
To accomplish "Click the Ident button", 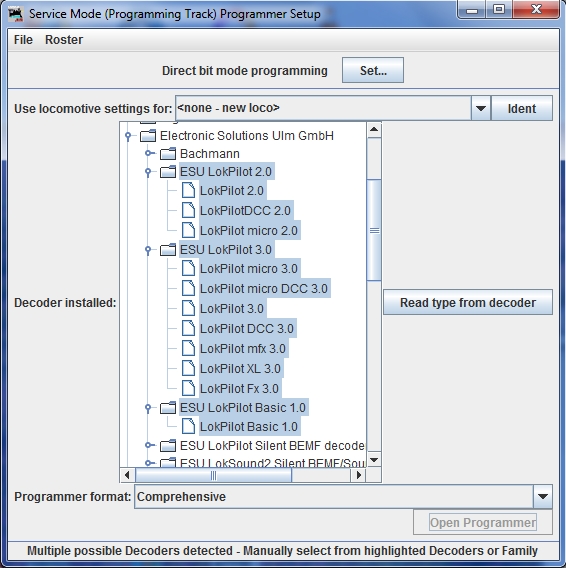I will tap(522, 108).
